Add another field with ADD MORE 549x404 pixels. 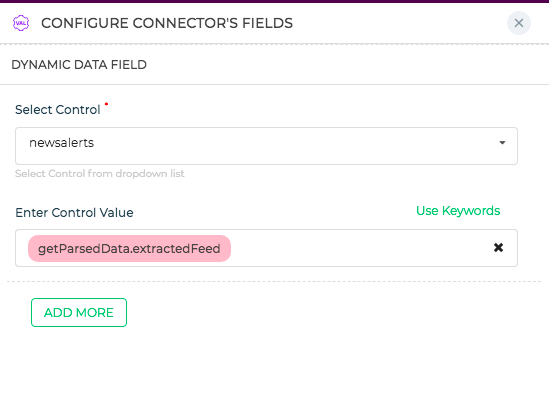(x=79, y=312)
